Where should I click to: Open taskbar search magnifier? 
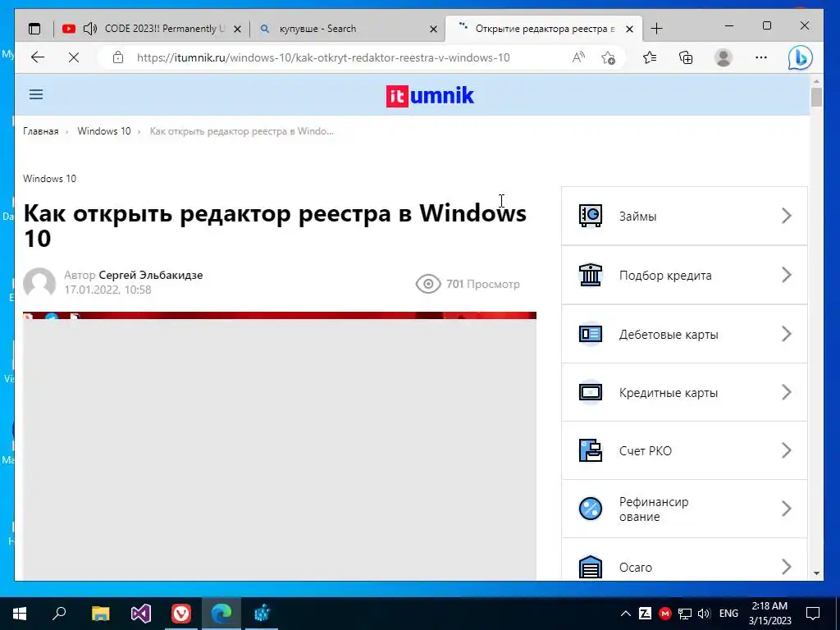tap(59, 613)
